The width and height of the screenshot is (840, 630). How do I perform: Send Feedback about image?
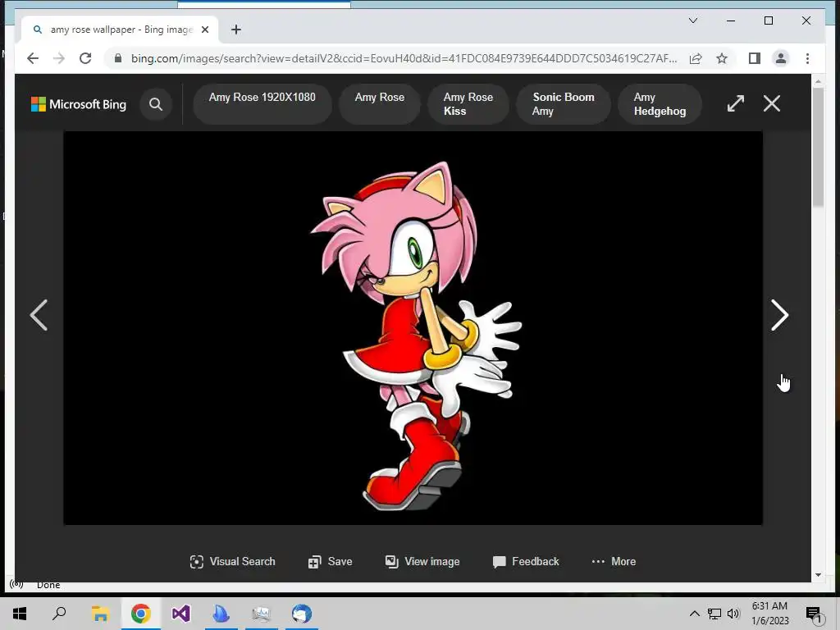coord(526,561)
